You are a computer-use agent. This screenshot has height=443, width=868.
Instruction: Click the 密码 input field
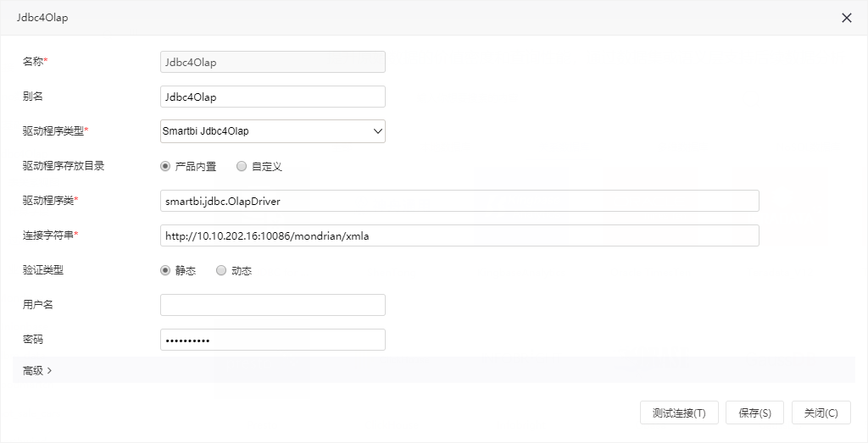pyautogui.click(x=273, y=340)
